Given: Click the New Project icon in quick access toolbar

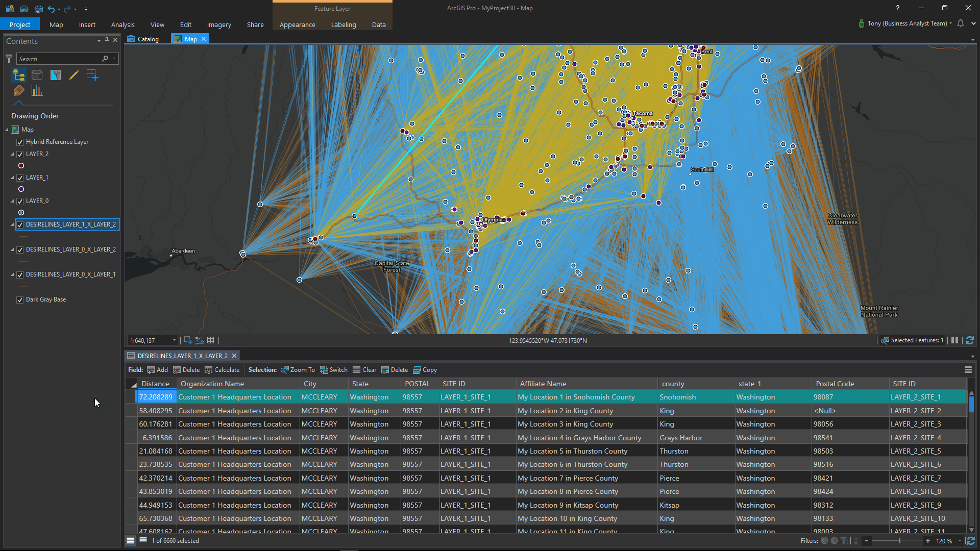Looking at the screenshot, I should pyautogui.click(x=10, y=9).
